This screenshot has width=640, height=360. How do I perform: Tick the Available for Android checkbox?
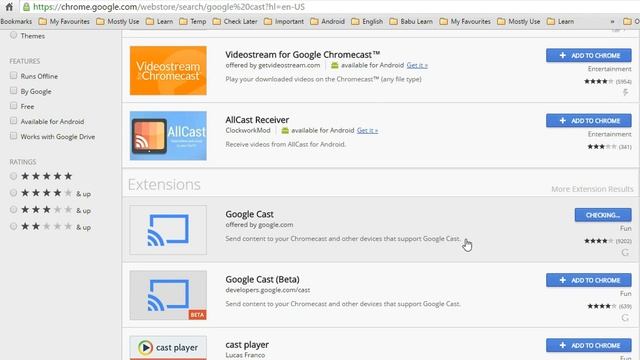[x=13, y=121]
